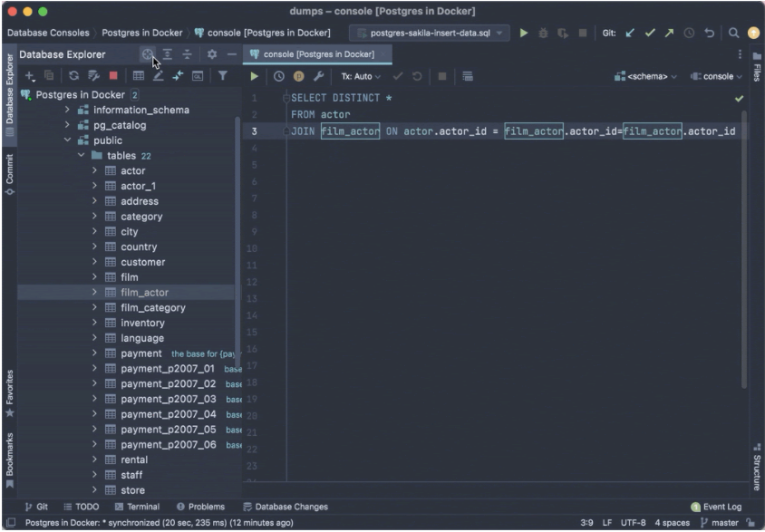Select the customer table in tree

coord(142,262)
